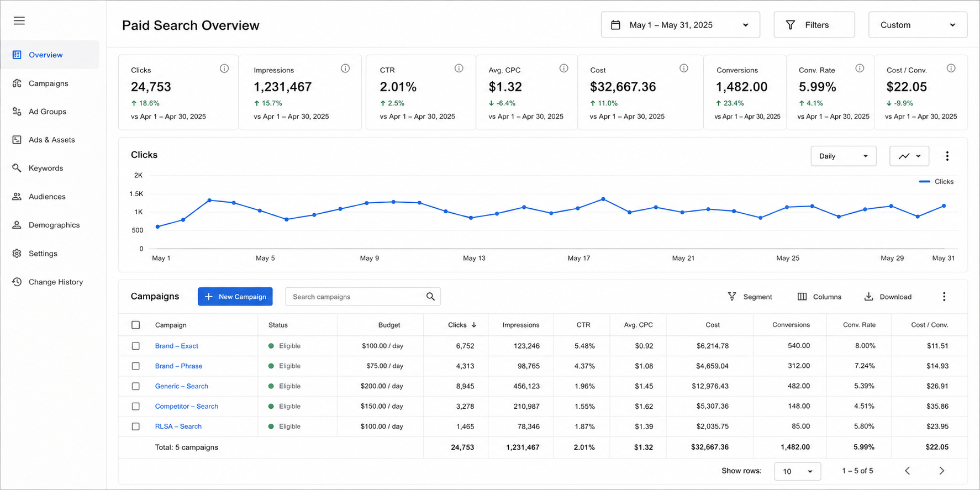The width and height of the screenshot is (980, 490).
Task: Check the Competitor – Search row checkbox
Action: 135,406
